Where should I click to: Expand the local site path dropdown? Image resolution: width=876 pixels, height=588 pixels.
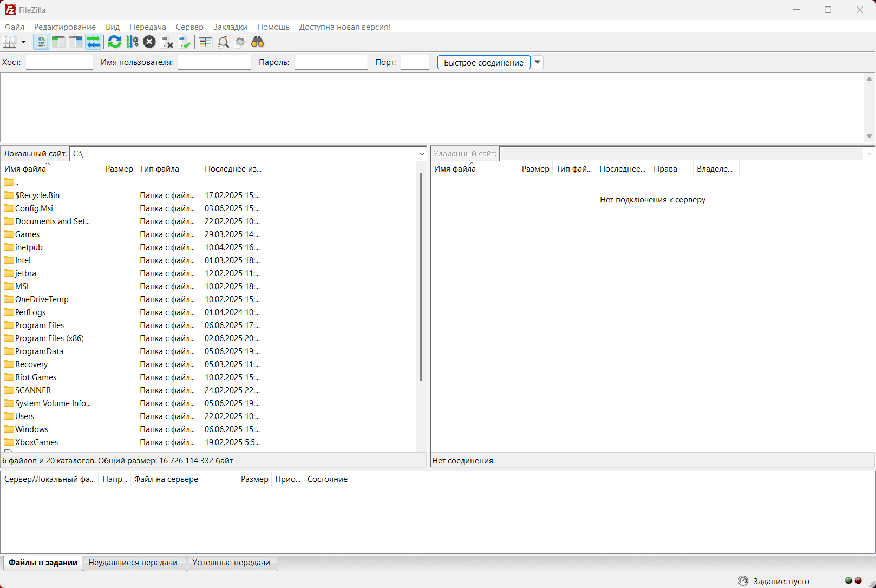coord(422,154)
